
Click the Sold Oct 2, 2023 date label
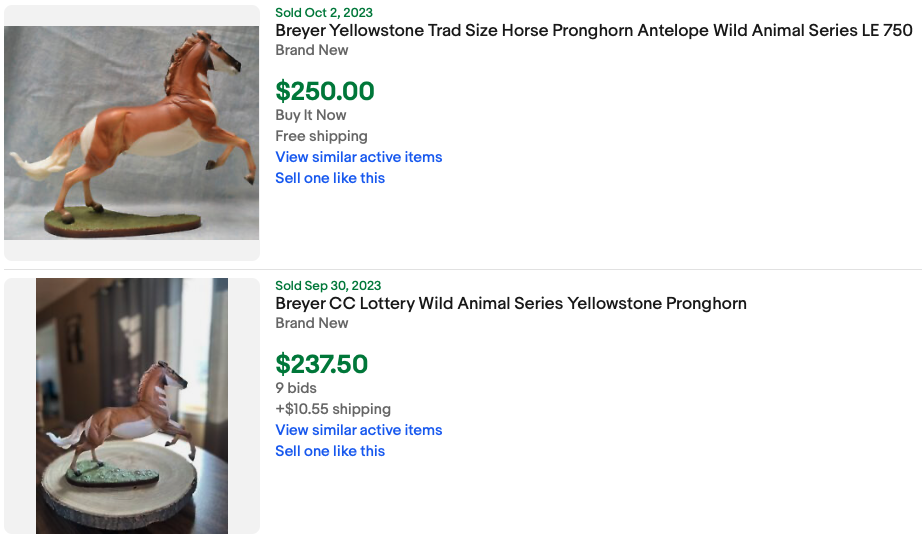tap(323, 13)
